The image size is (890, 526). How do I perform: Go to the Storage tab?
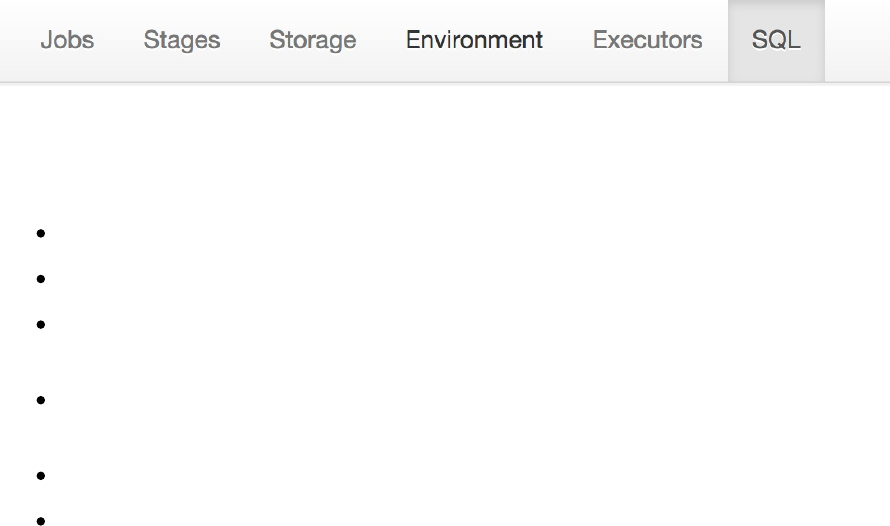[312, 40]
